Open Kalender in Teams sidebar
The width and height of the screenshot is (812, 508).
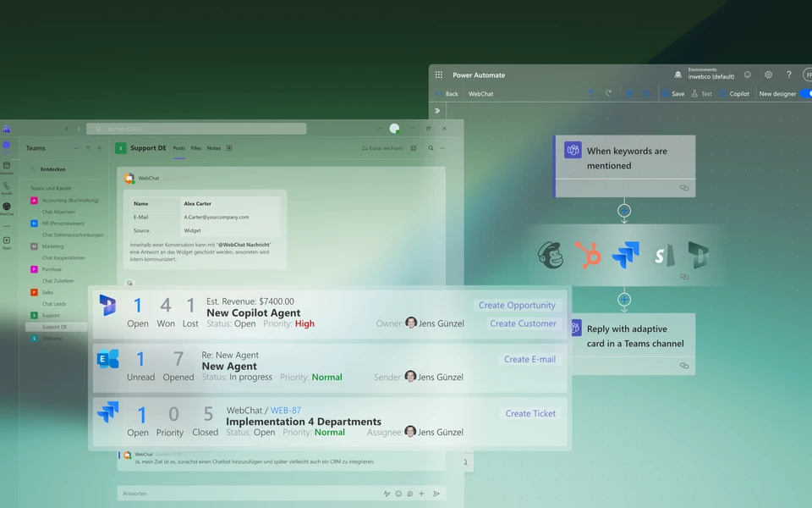coord(6,168)
